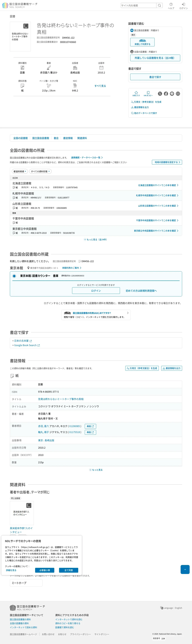Click すべて見る in summary section

(x=100, y=86)
